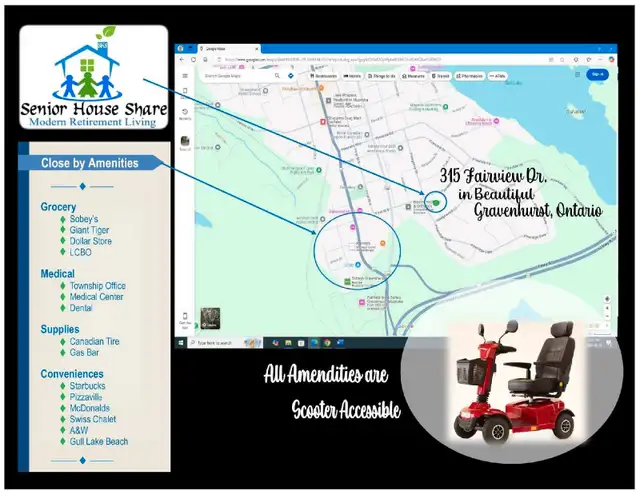Click the Grocery heading
Viewport: 640px width, 494px height.
pos(58,207)
